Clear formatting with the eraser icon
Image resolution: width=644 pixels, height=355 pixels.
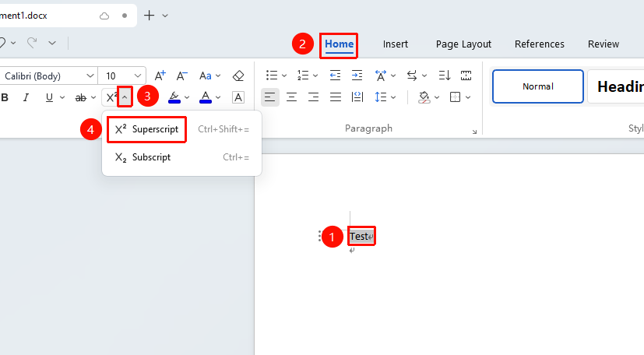(x=238, y=76)
